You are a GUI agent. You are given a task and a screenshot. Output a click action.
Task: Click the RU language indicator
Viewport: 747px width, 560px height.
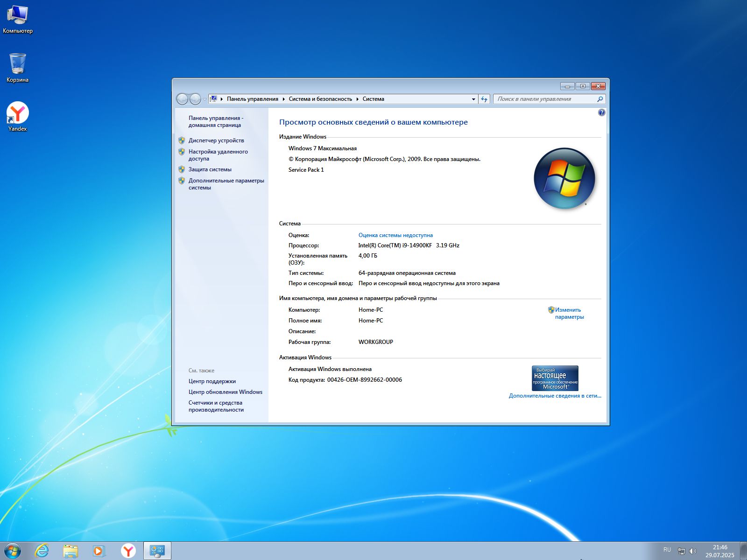pos(667,550)
